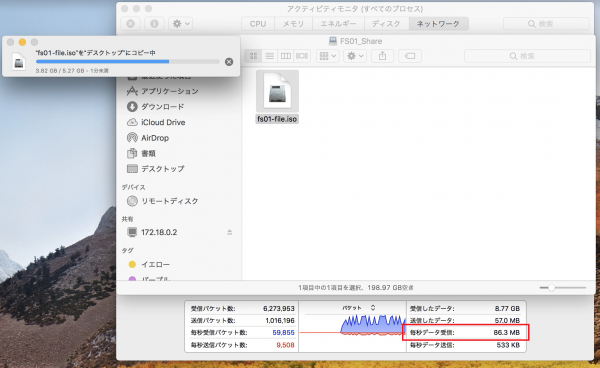Click the Finder edit tags button
This screenshot has height=368, width=600.
[x=410, y=56]
